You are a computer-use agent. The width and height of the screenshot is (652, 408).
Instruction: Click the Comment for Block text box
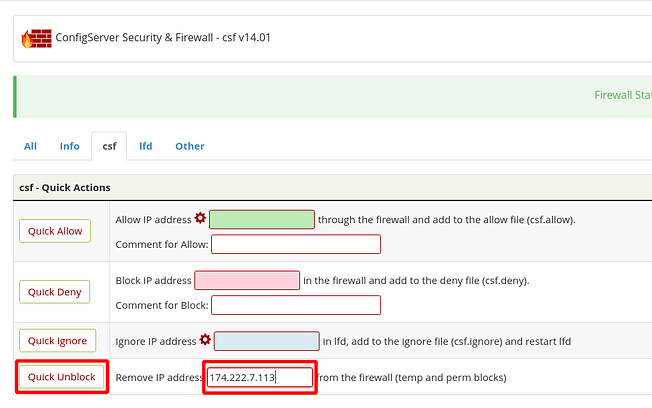click(296, 305)
